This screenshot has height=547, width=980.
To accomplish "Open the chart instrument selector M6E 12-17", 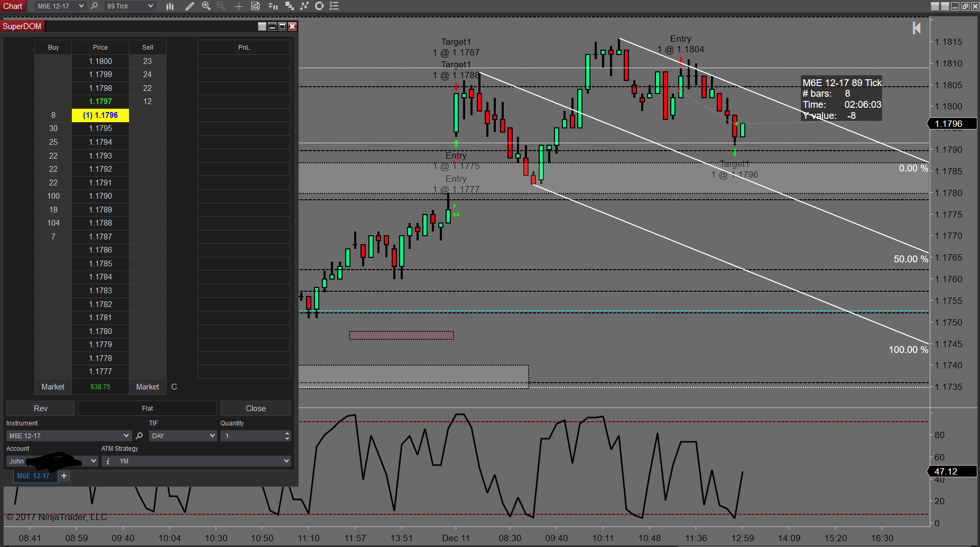I will pyautogui.click(x=60, y=6).
